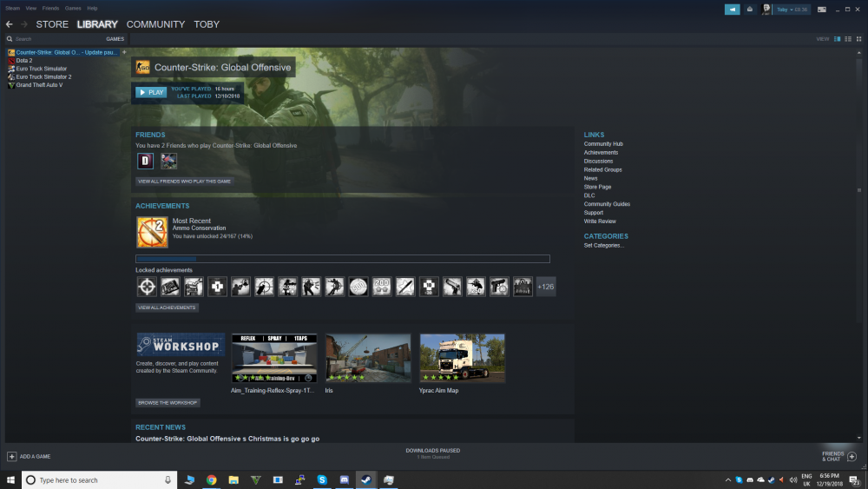Click Browse the Workshop button
Image resolution: width=868 pixels, height=489 pixels.
(x=168, y=403)
